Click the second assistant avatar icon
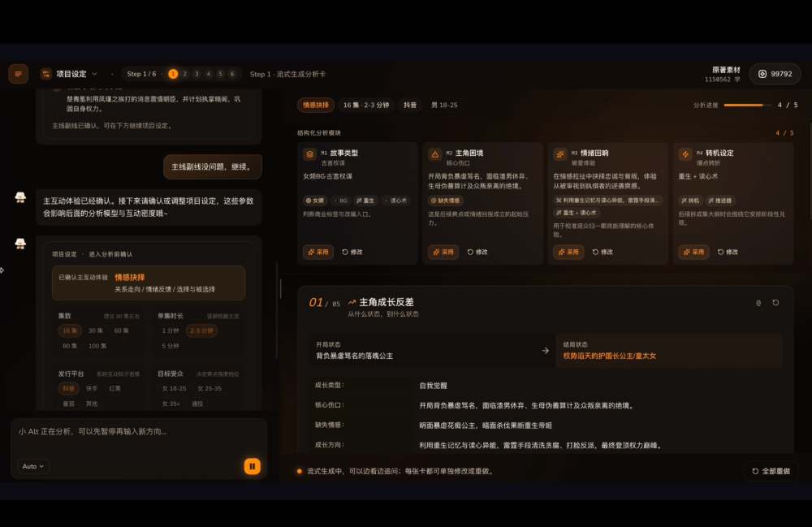The width and height of the screenshot is (812, 527). tap(20, 244)
